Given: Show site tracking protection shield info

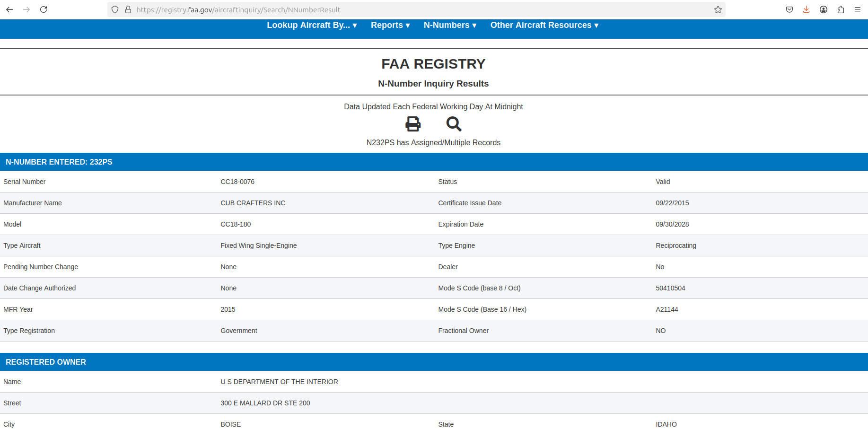Looking at the screenshot, I should [115, 9].
